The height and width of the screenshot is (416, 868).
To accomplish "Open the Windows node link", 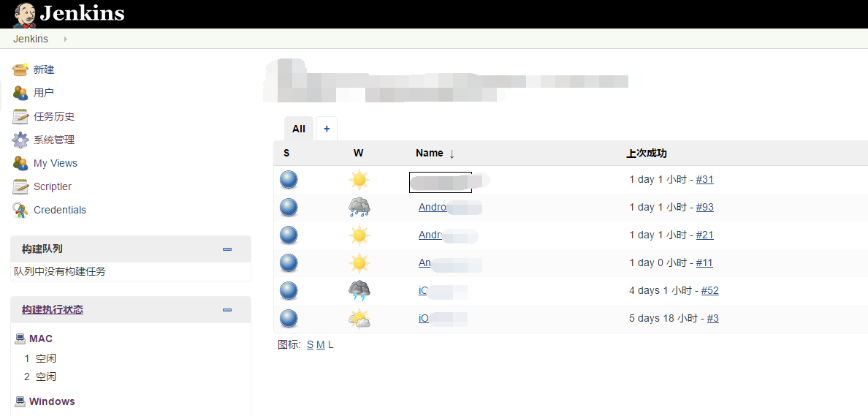I will pos(52,401).
